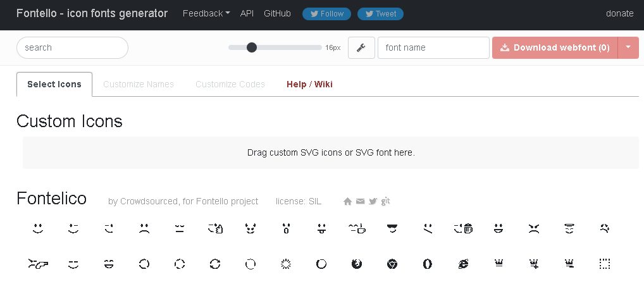Click Download webfont (0) button
The height and width of the screenshot is (284, 644).
555,47
